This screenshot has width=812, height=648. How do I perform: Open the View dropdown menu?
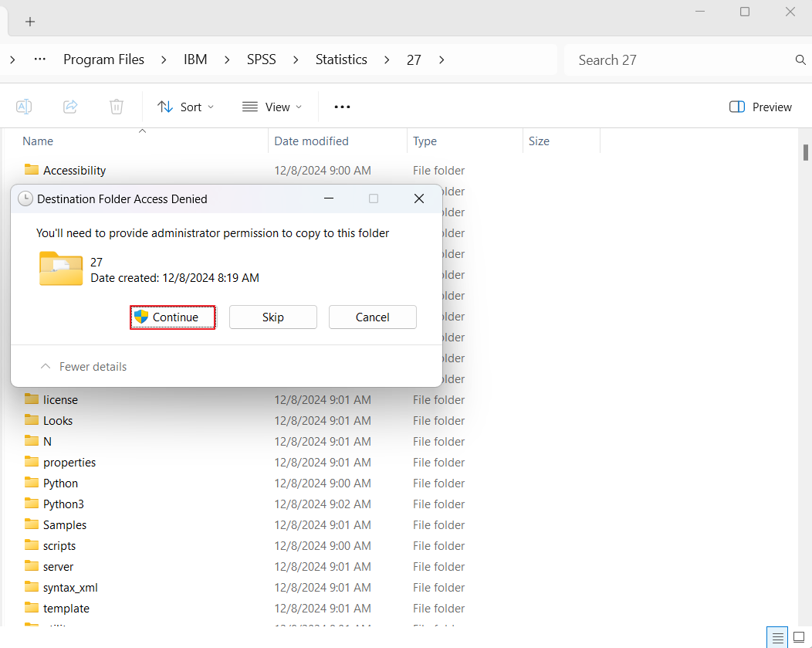point(272,107)
